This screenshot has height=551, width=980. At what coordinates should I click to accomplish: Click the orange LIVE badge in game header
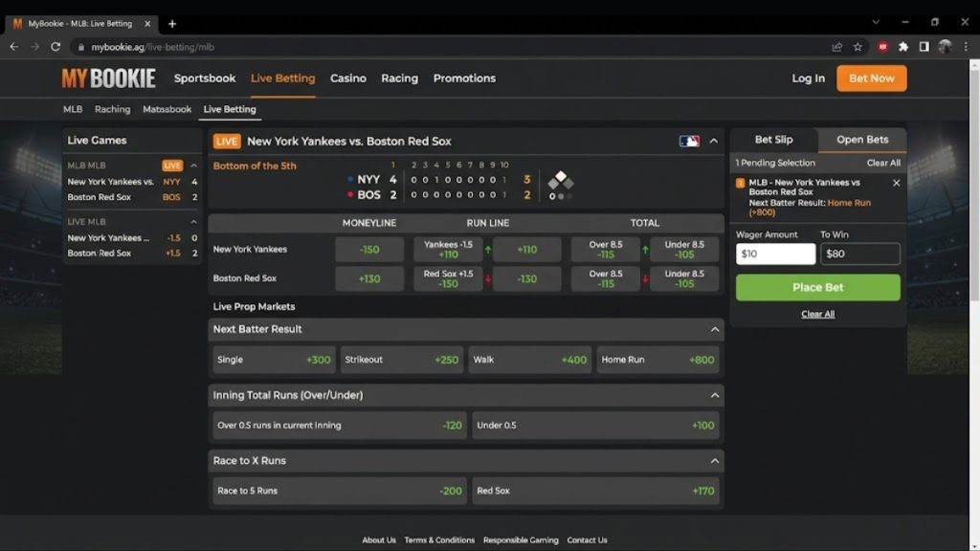pyautogui.click(x=226, y=142)
